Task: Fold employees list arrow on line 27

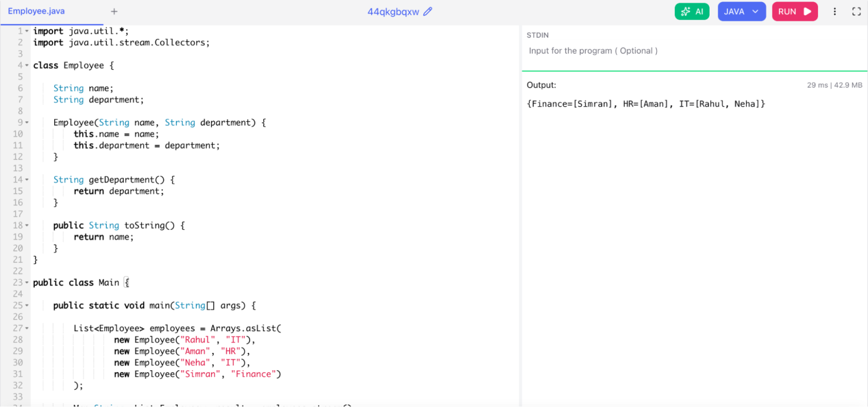Action: [27, 328]
